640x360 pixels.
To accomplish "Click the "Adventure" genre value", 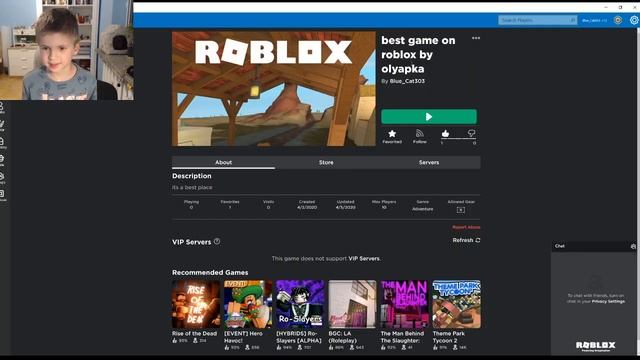I will pos(422,209).
